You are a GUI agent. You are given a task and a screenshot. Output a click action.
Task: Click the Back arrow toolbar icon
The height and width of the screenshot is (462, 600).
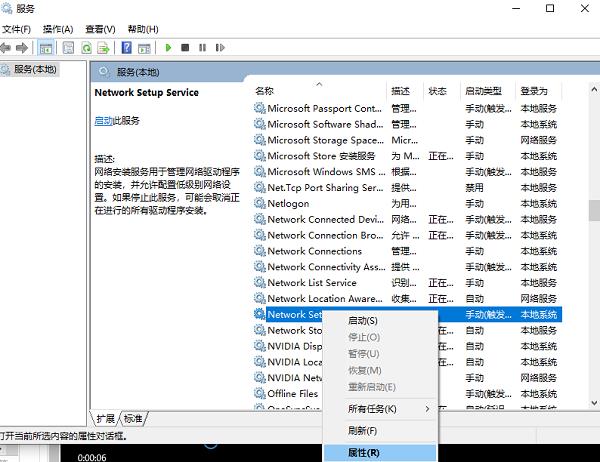click(5, 48)
